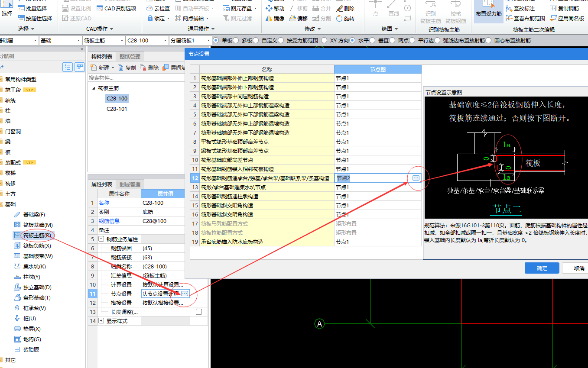The width and height of the screenshot is (588, 368).
Task: Expand the 选择 ribbon group menu
Action: pos(26,29)
